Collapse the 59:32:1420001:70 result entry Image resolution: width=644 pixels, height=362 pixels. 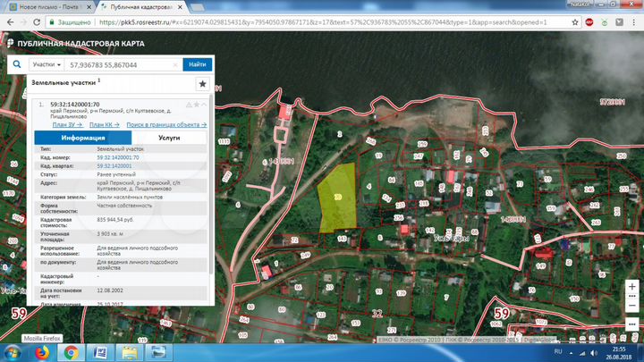tap(205, 105)
